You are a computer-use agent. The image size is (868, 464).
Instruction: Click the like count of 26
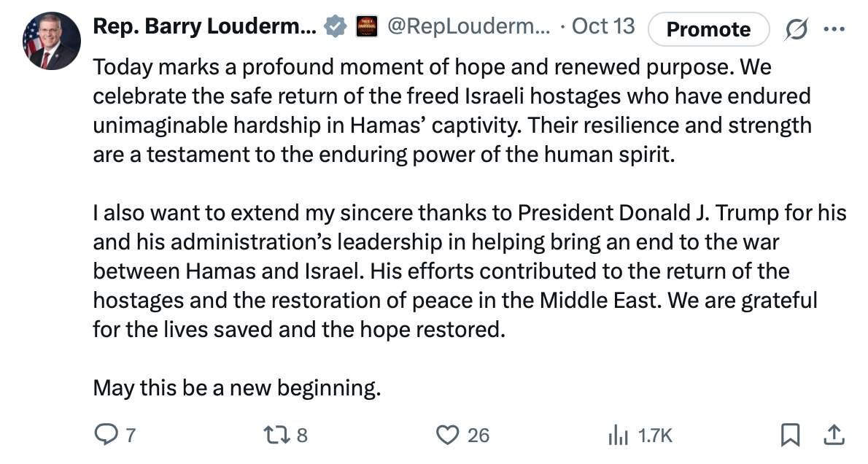pos(478,436)
